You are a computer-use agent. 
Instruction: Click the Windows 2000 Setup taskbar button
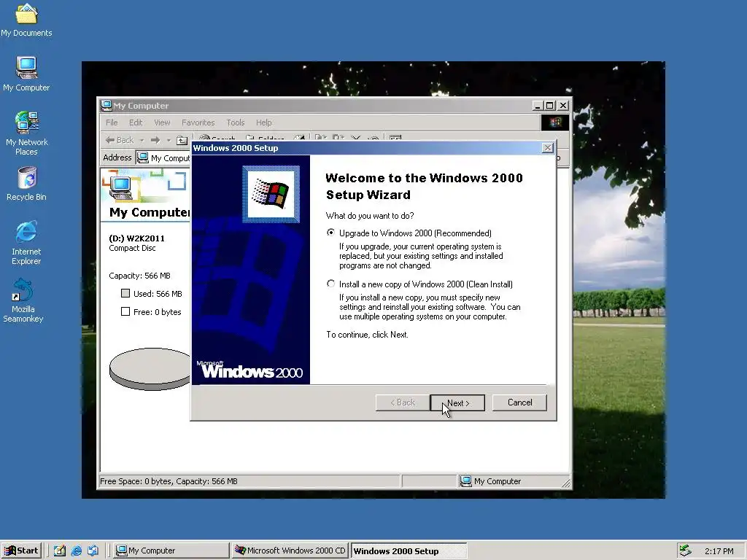tap(409, 551)
